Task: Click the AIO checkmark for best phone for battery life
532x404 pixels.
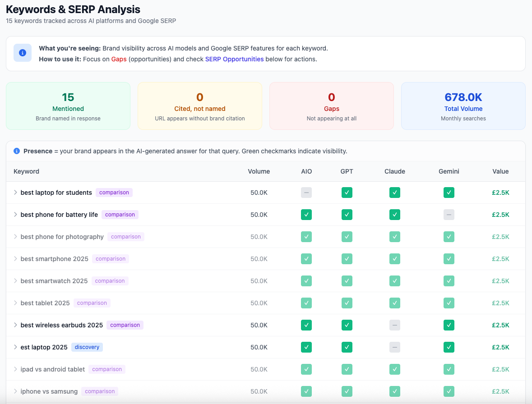Action: [x=306, y=214]
